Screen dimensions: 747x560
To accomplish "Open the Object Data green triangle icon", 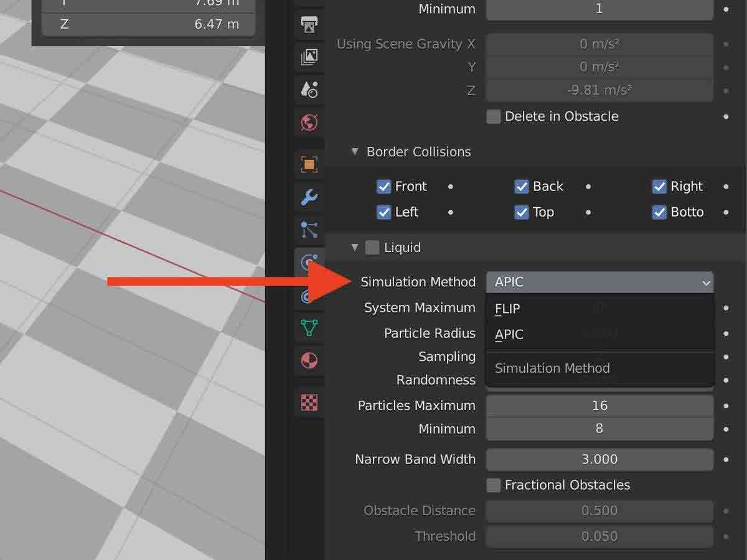I will (309, 327).
